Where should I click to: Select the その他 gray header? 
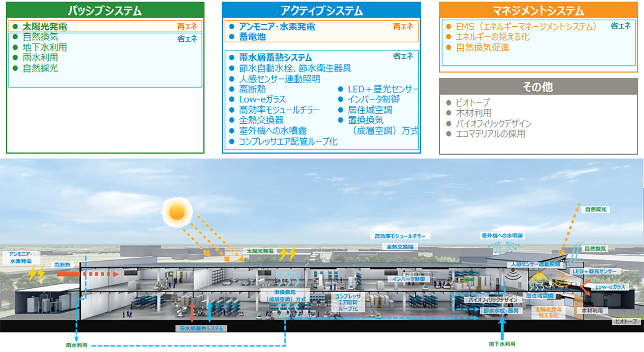click(x=537, y=87)
